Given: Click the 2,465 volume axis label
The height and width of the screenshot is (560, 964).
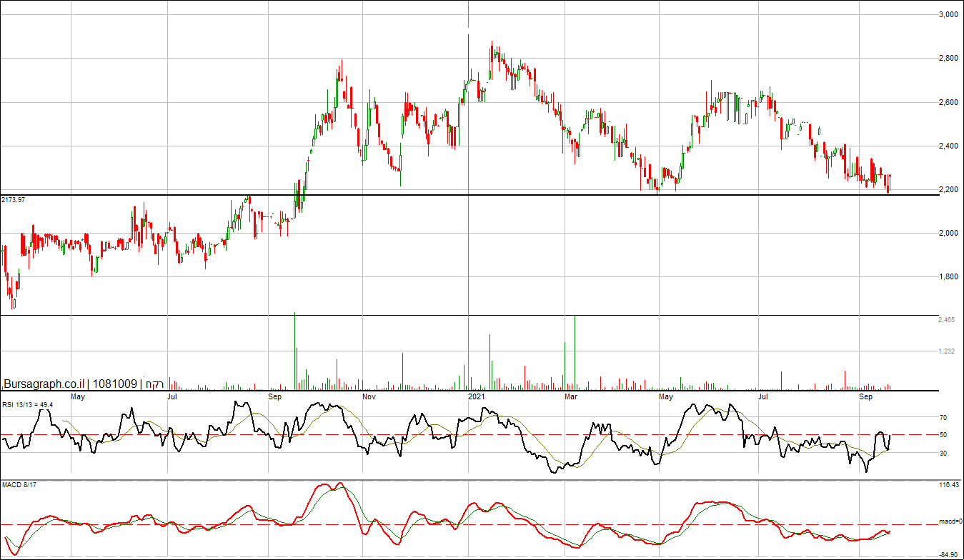Looking at the screenshot, I should (x=948, y=321).
